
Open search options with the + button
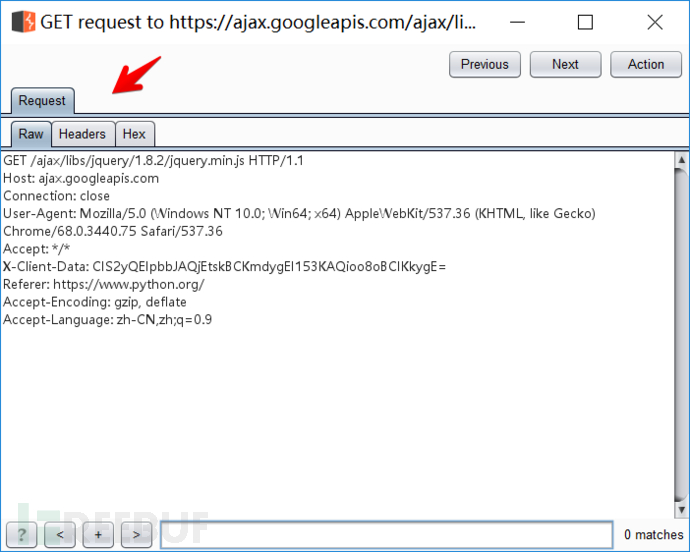98,535
